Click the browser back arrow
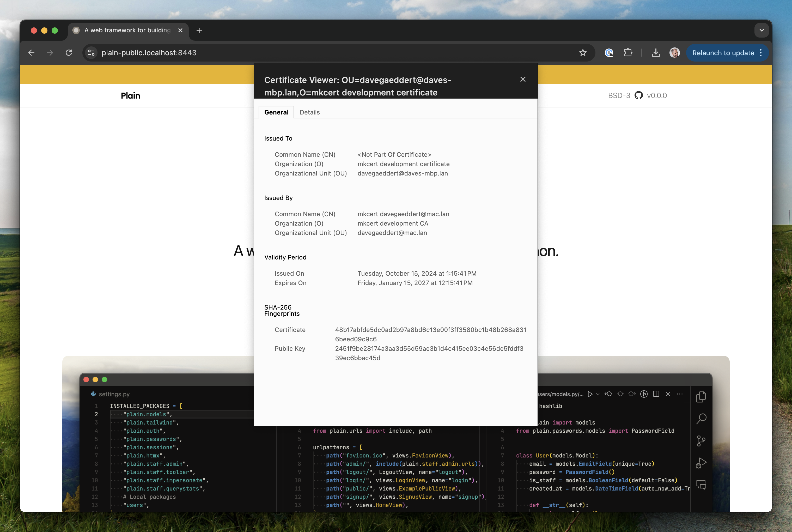Screen dimensions: 792x532 click(x=31, y=53)
